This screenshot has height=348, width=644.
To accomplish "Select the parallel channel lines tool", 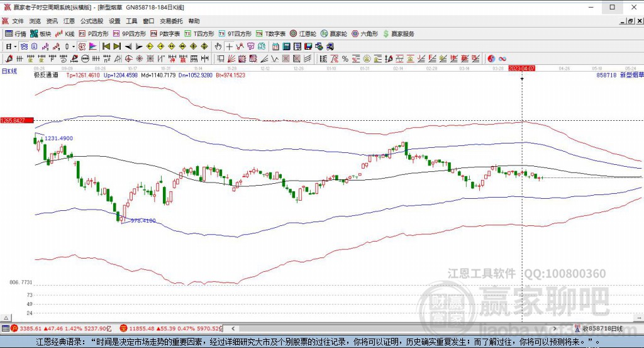I will click(307, 59).
